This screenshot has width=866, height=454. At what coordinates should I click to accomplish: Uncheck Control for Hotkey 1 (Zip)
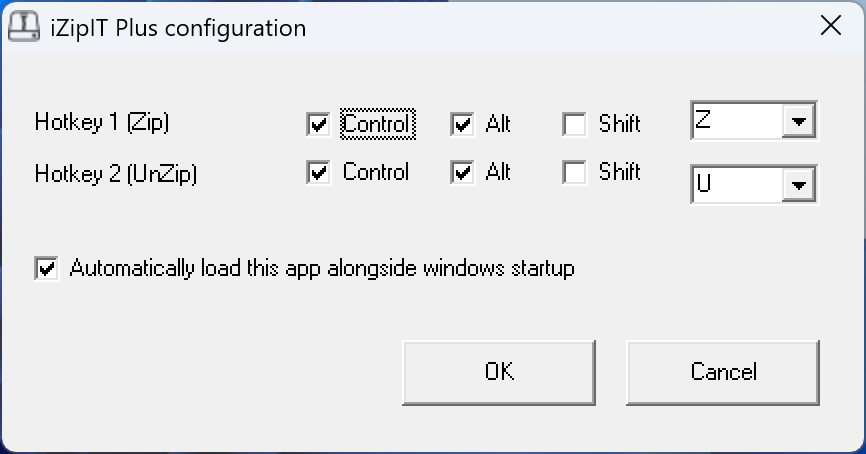tap(319, 125)
